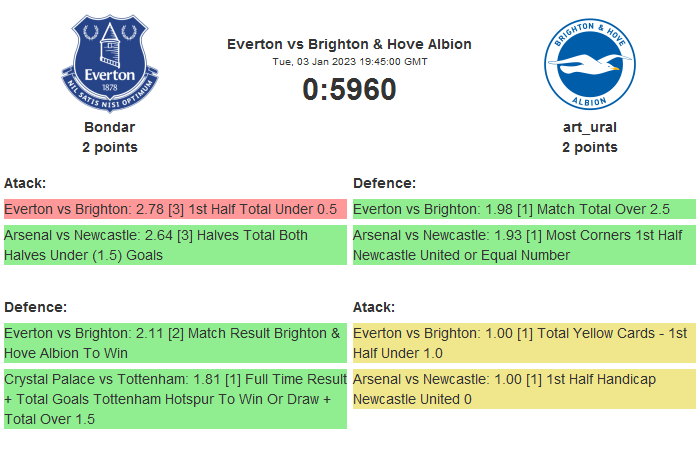
Task: Click the match title Everton vs Brighton & Hove Albion
Action: pos(349,44)
